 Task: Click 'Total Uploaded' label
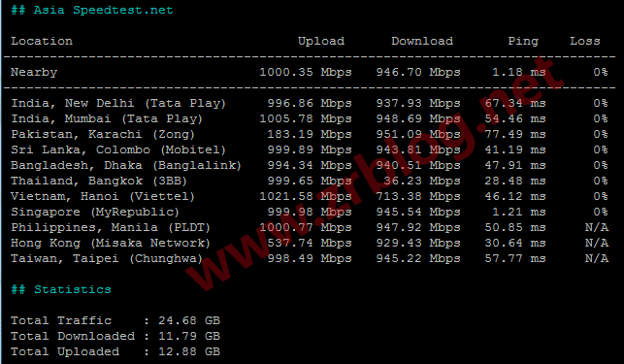pyautogui.click(x=65, y=352)
